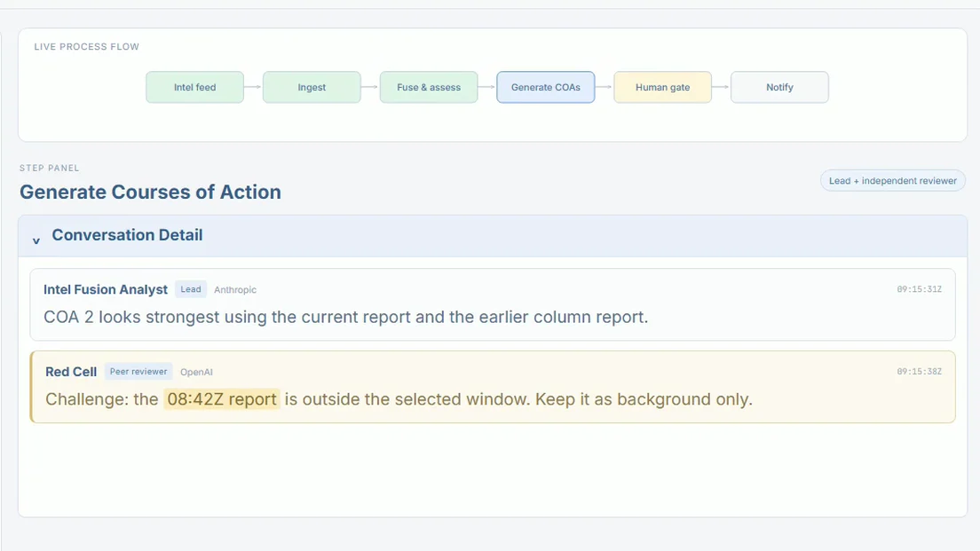Click the Intel Fusion Analyst name
This screenshot has height=551, width=980.
pyautogui.click(x=106, y=290)
